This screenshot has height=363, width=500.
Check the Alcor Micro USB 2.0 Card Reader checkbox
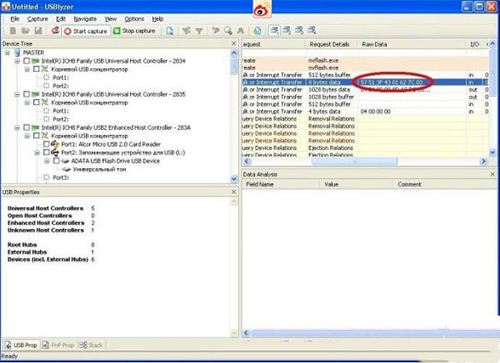coord(47,144)
